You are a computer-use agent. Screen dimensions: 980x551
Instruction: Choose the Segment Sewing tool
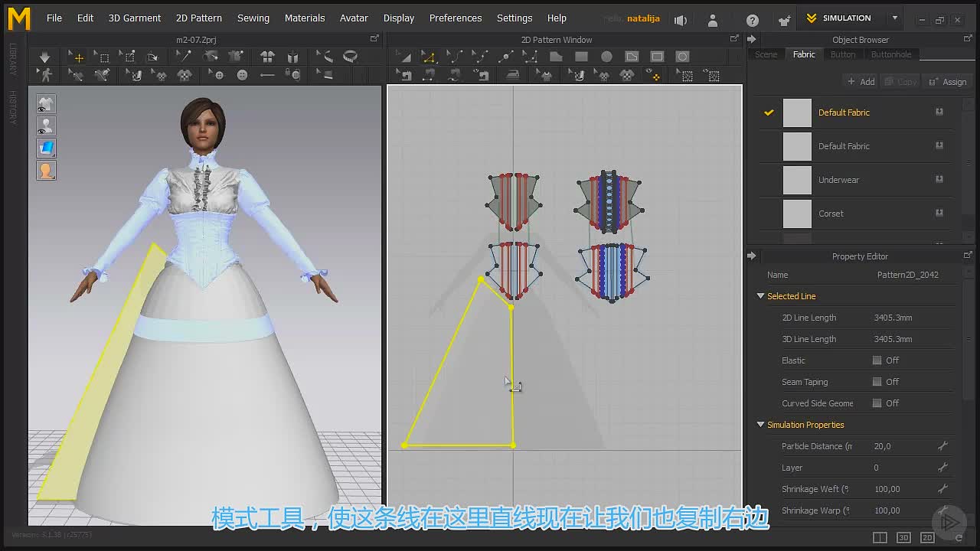(x=430, y=75)
